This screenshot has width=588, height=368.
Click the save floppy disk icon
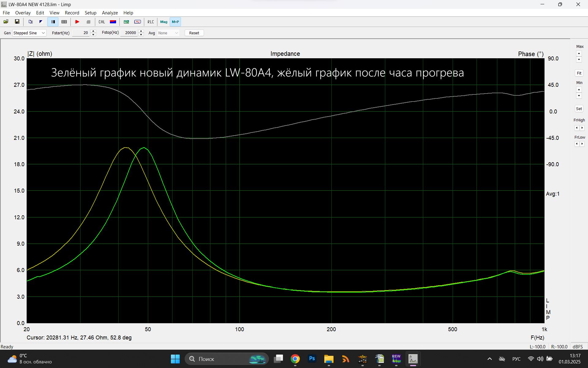click(x=17, y=22)
